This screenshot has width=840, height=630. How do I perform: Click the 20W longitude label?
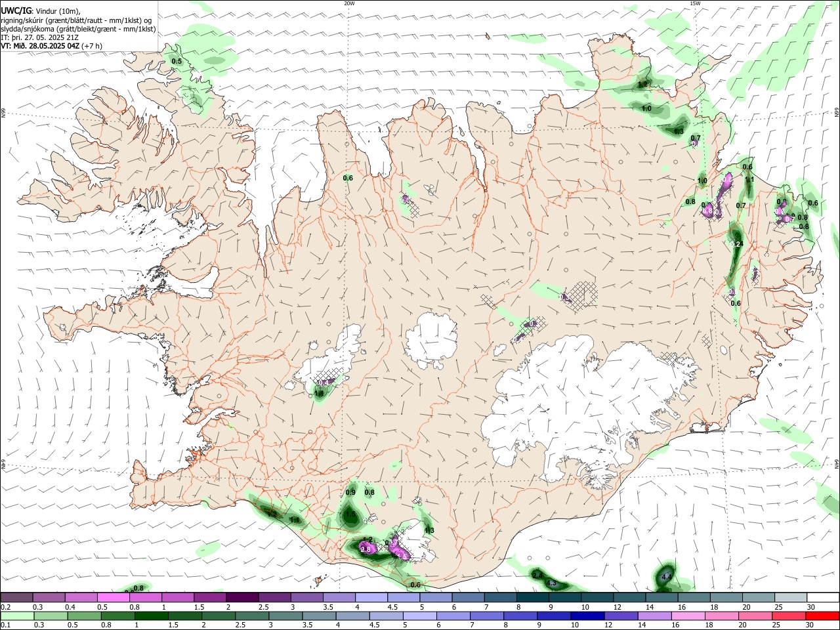pos(349,3)
